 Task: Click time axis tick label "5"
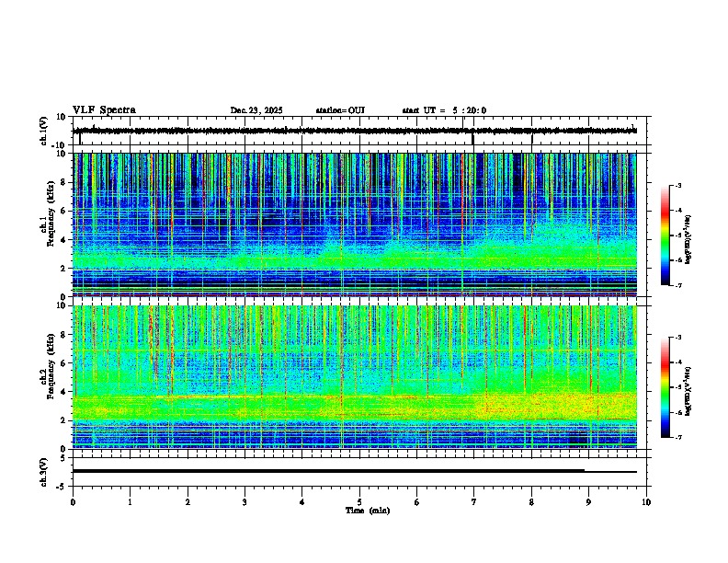tap(359, 502)
